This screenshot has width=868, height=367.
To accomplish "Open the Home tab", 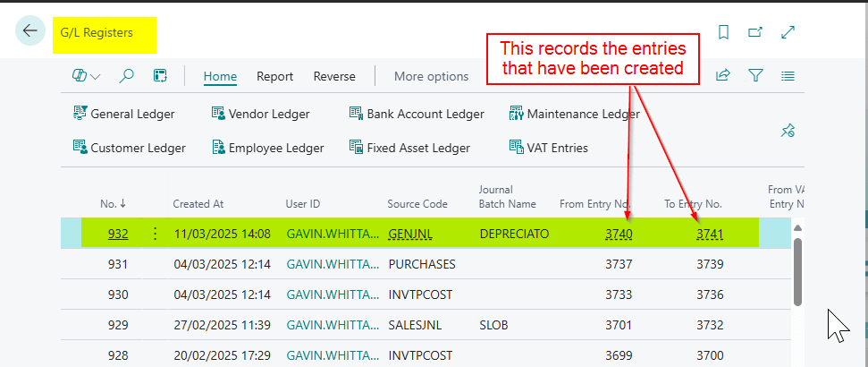I will pyautogui.click(x=220, y=76).
